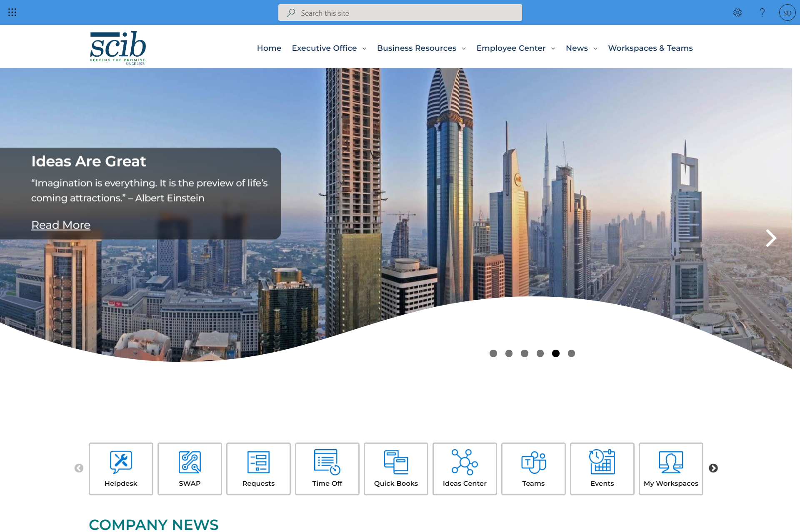Click the Read More link
The width and height of the screenshot is (800, 532).
coord(61,225)
